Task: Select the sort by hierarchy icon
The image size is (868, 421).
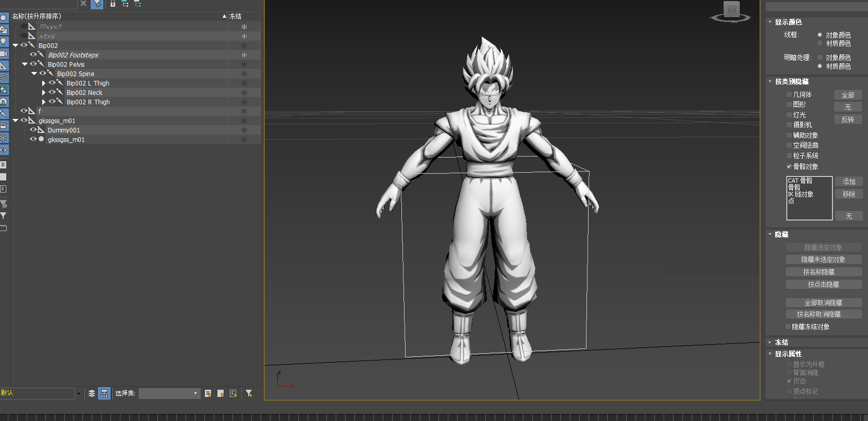Action: 104,393
